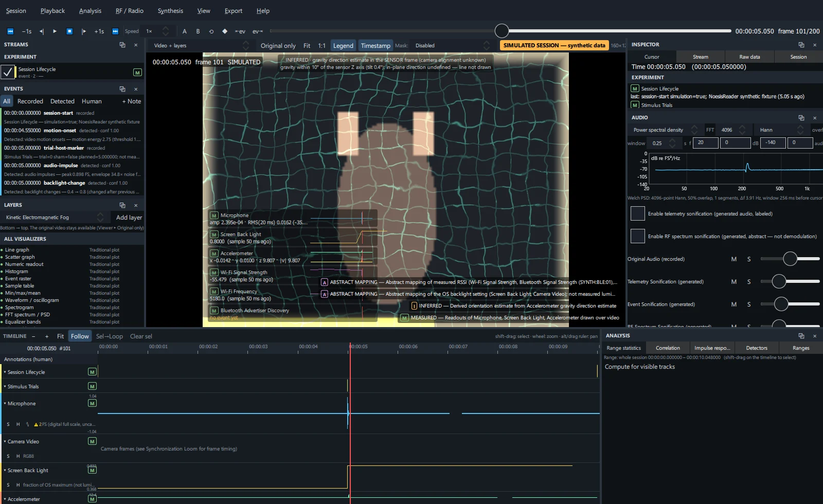Image resolution: width=823 pixels, height=504 pixels.
Task: Click the Add layer button
Action: coord(129,218)
